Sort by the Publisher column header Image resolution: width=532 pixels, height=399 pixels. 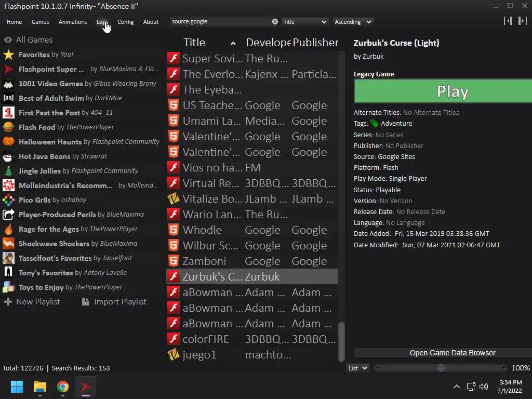(315, 43)
